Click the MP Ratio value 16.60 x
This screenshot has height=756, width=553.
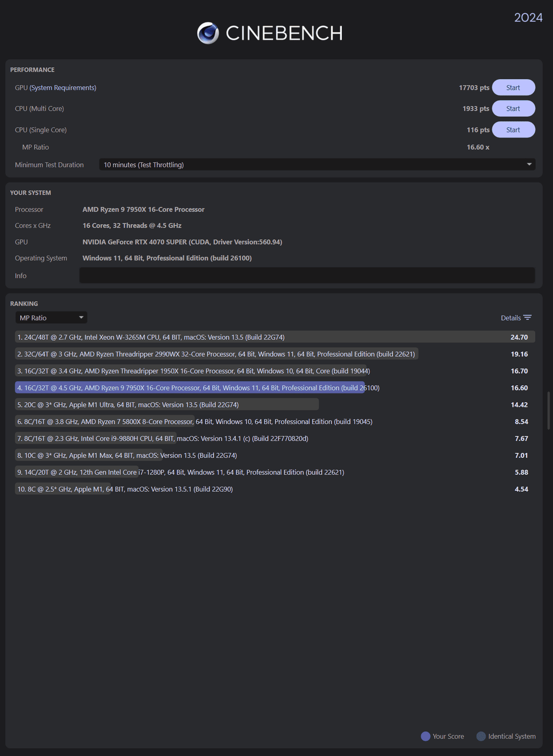click(x=478, y=147)
